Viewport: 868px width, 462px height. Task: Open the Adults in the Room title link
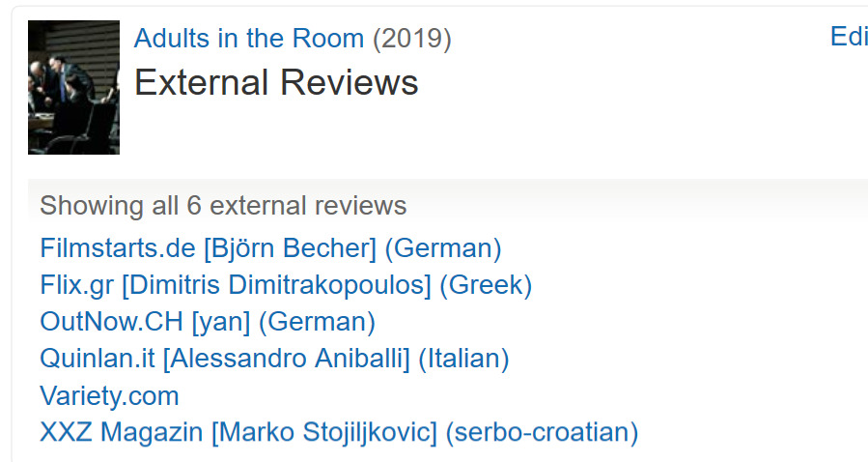coord(248,39)
